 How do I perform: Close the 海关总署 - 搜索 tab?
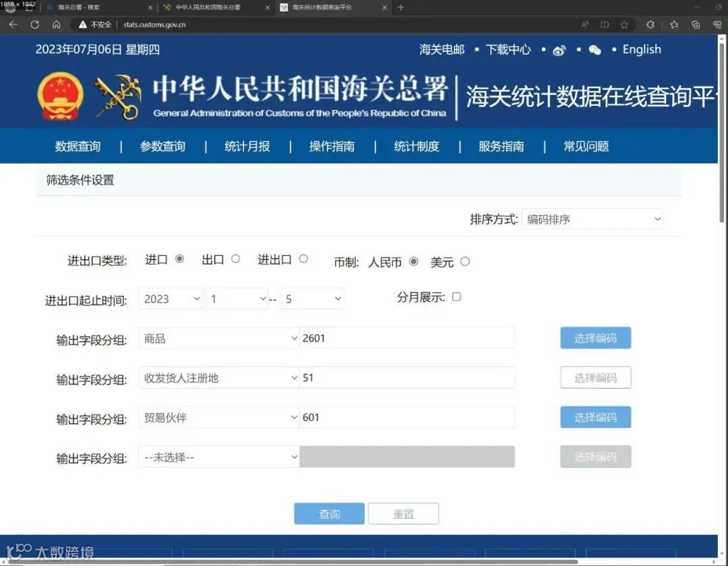(x=150, y=7)
